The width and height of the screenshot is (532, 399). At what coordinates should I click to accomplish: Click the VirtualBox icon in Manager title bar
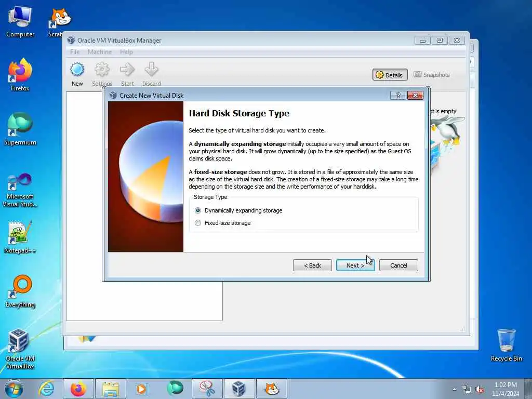(71, 41)
